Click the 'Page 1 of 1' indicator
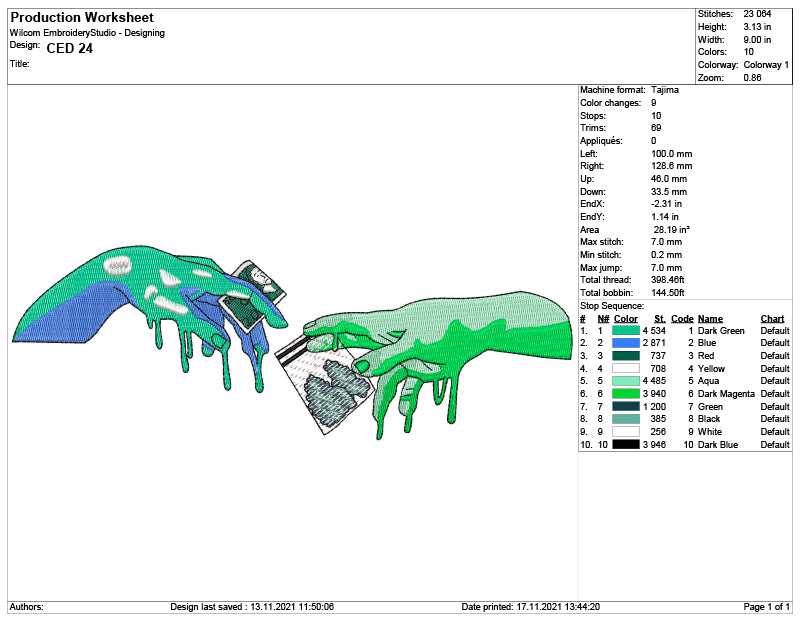 coord(766,607)
